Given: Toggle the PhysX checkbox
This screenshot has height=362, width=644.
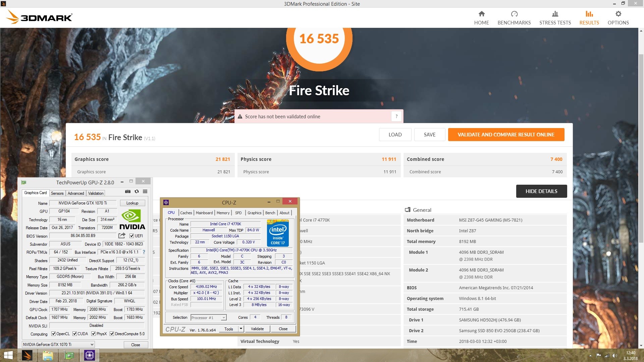Looking at the screenshot, I should [93, 334].
